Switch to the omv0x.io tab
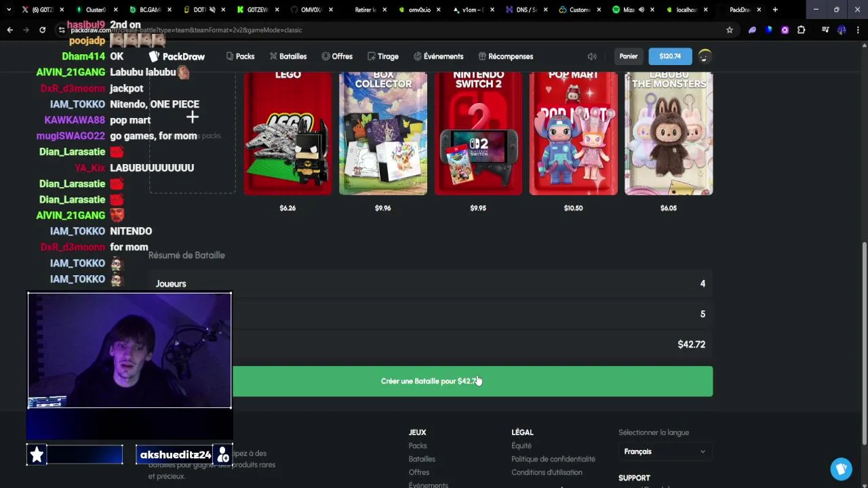868x488 pixels. 418,9
